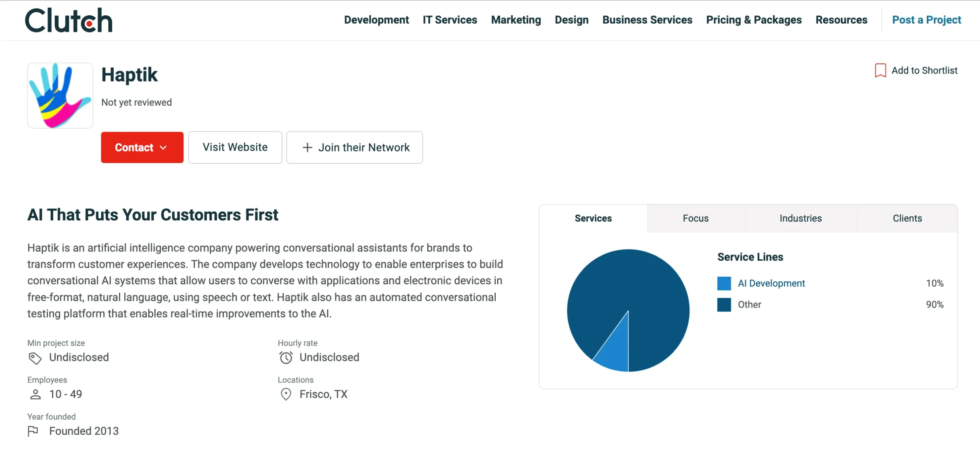Click the price tag icon next to Undisclosed

coord(35,358)
